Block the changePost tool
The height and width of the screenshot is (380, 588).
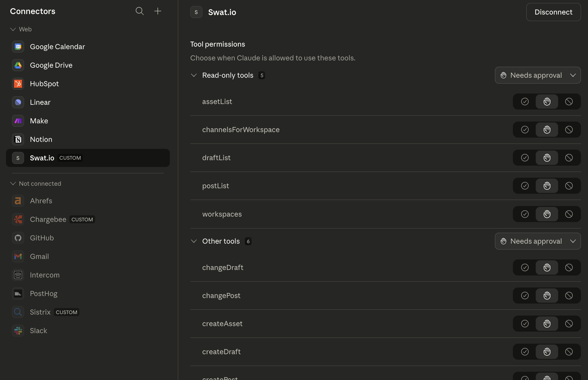pyautogui.click(x=569, y=296)
